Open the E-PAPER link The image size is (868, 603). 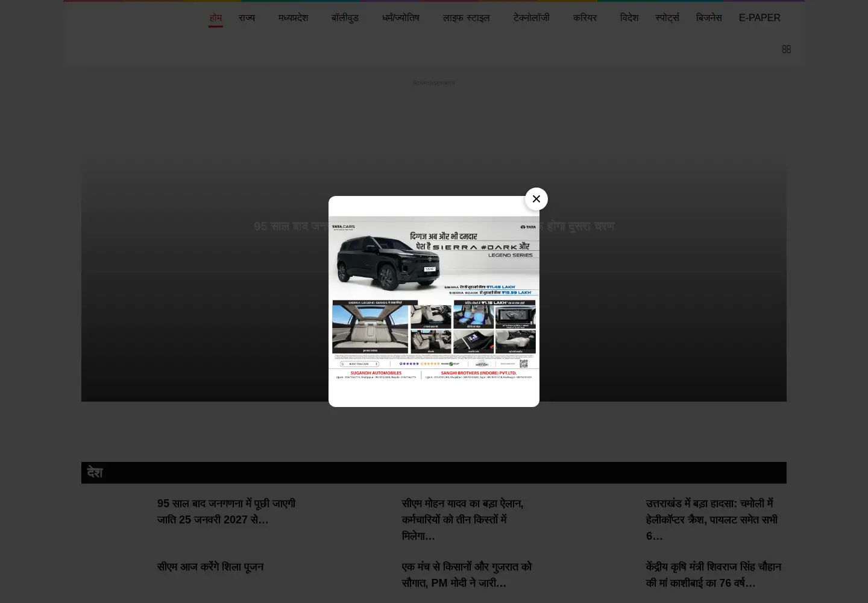tap(759, 18)
